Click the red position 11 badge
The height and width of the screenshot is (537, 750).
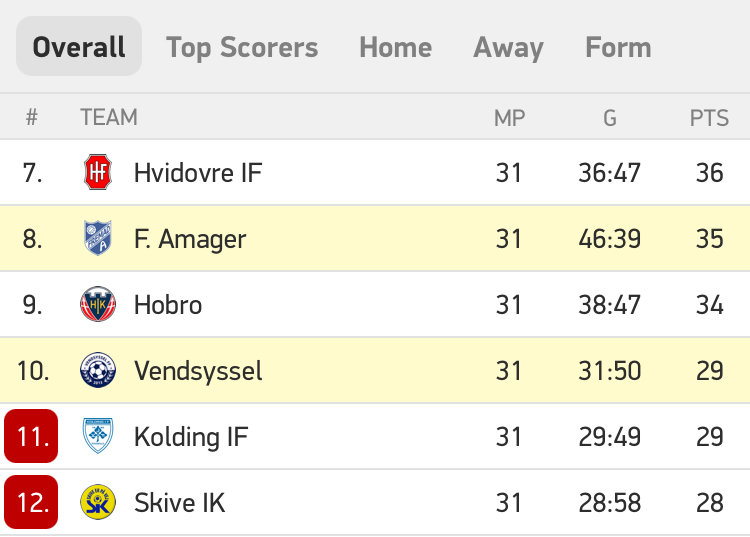(x=31, y=437)
